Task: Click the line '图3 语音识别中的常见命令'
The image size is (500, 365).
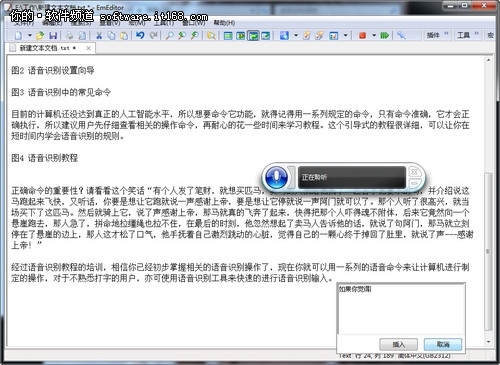Action: pos(61,92)
